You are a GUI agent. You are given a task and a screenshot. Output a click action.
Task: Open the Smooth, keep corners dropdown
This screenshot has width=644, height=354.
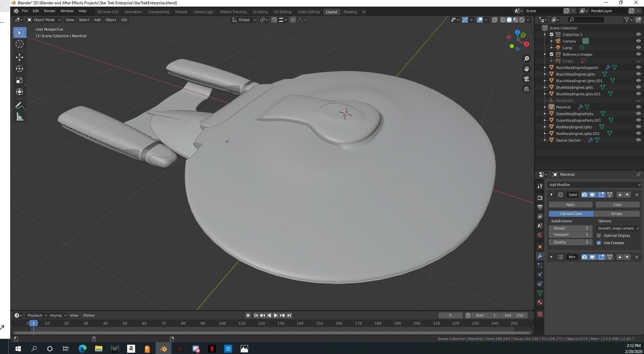618,228
